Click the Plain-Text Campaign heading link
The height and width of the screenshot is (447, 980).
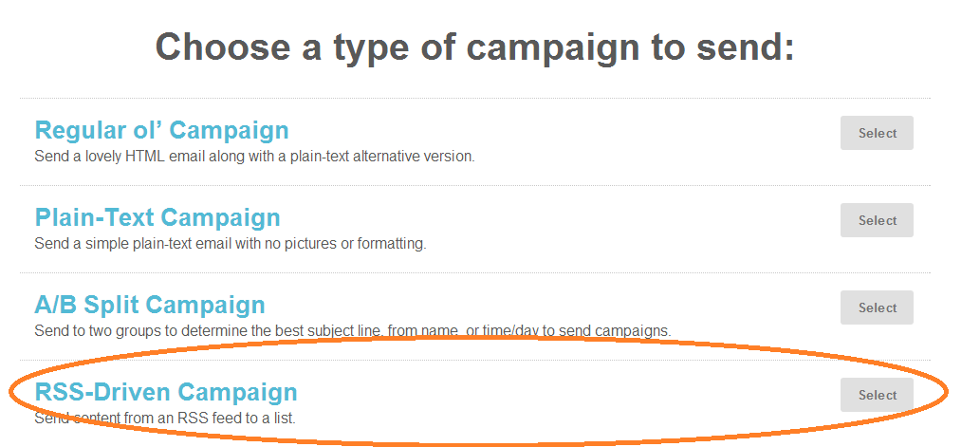click(157, 217)
